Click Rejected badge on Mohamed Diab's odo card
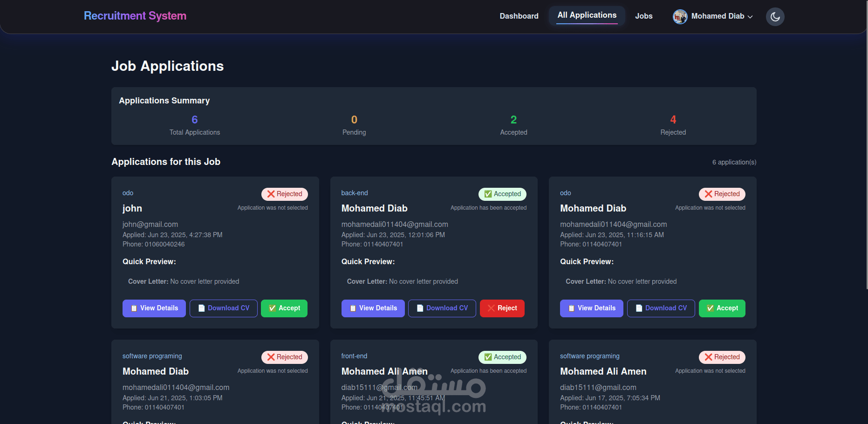868x424 pixels. (x=722, y=194)
